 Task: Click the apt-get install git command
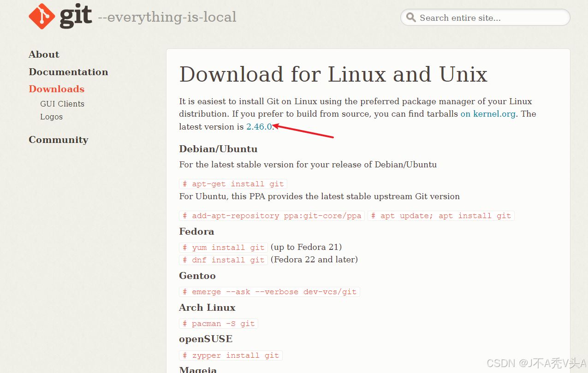click(233, 184)
